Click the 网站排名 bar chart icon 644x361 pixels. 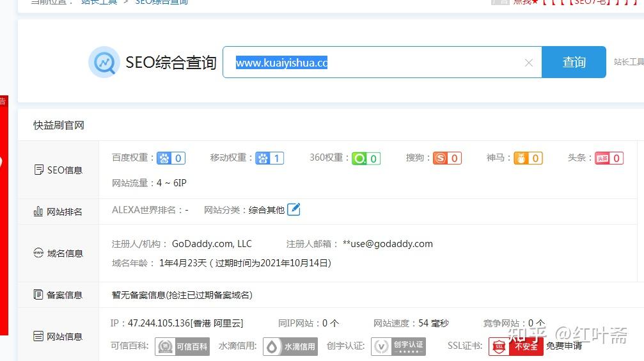(x=38, y=211)
